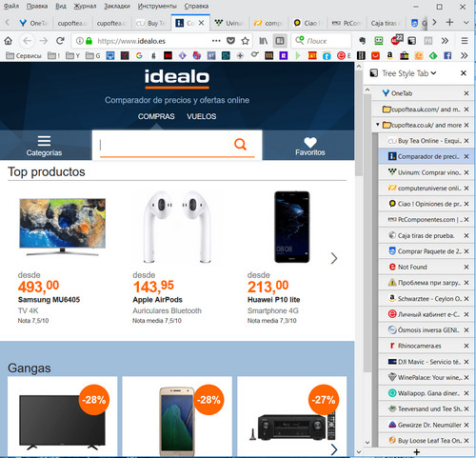This screenshot has height=458, width=476.
Task: Open Apple AirPods product link
Action: tap(157, 300)
